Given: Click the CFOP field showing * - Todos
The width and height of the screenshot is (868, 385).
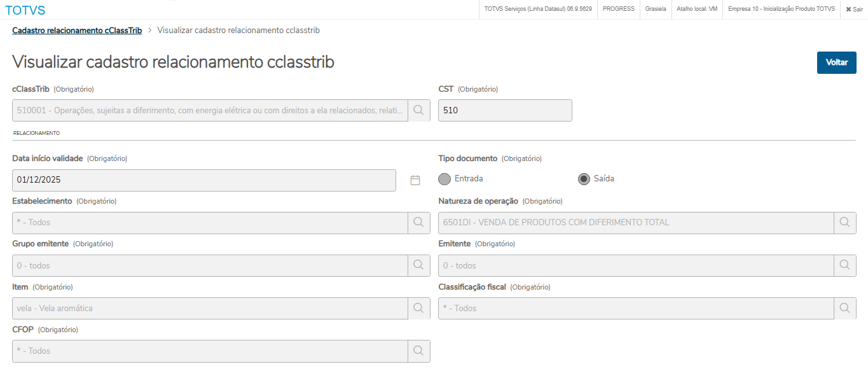Looking at the screenshot, I should pyautogui.click(x=210, y=351).
